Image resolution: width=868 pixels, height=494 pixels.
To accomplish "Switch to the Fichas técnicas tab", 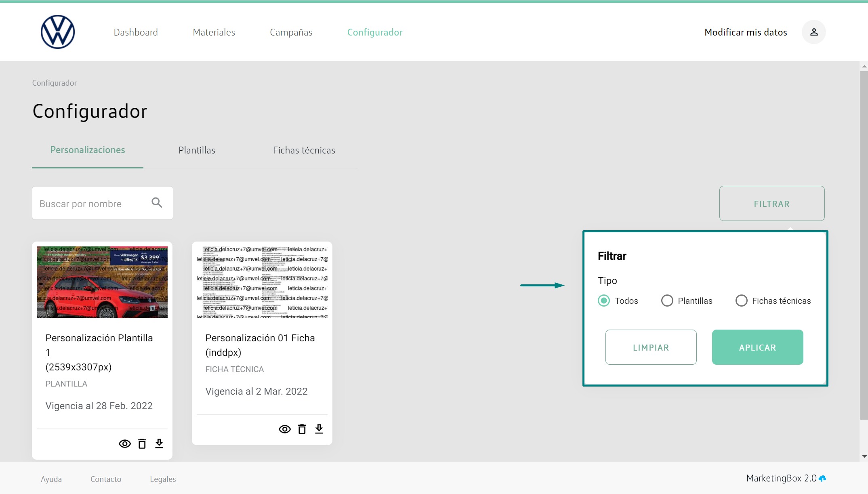I will [x=304, y=150].
